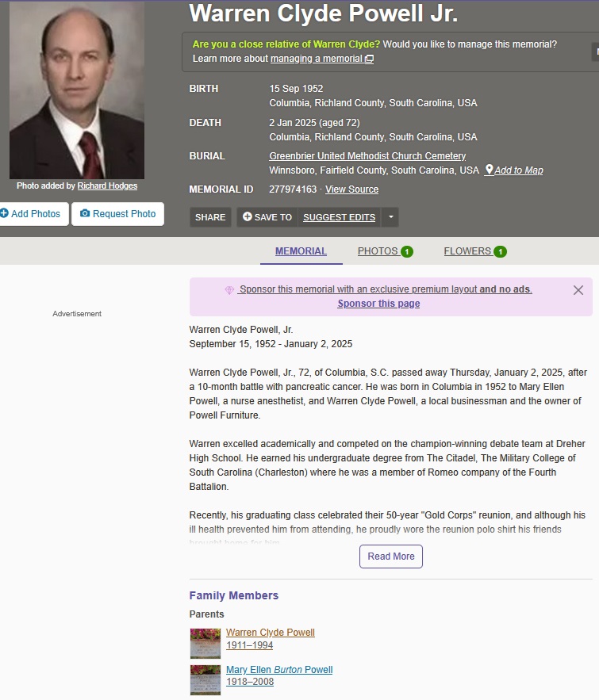Close the sponsor banner with the X
The height and width of the screenshot is (700, 599).
click(x=578, y=290)
